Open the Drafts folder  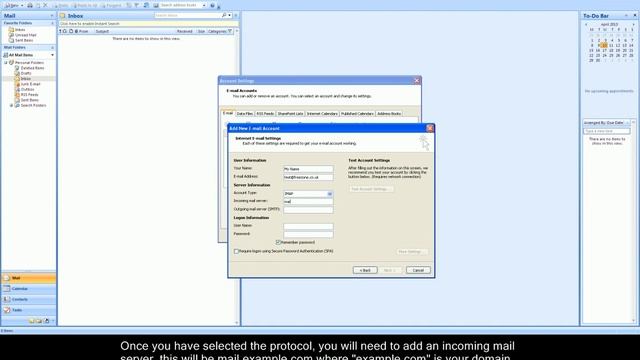(x=26, y=73)
